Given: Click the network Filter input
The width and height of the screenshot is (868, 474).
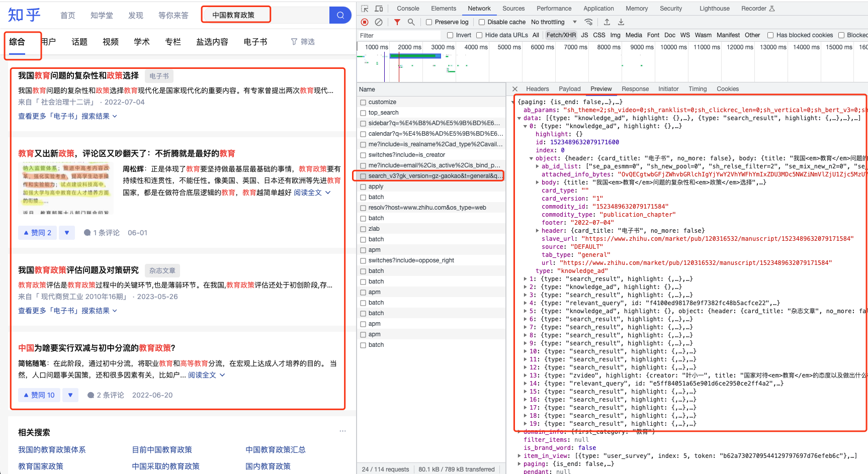Looking at the screenshot, I should click(400, 35).
